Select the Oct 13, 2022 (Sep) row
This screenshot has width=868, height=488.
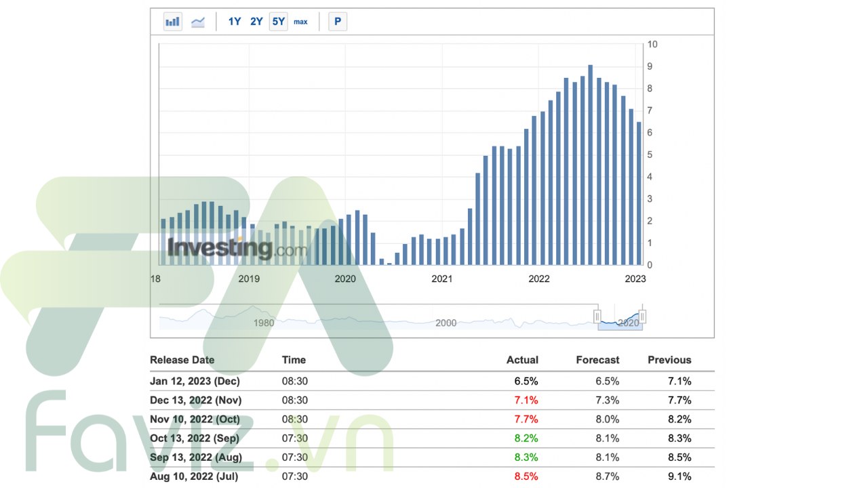click(195, 439)
